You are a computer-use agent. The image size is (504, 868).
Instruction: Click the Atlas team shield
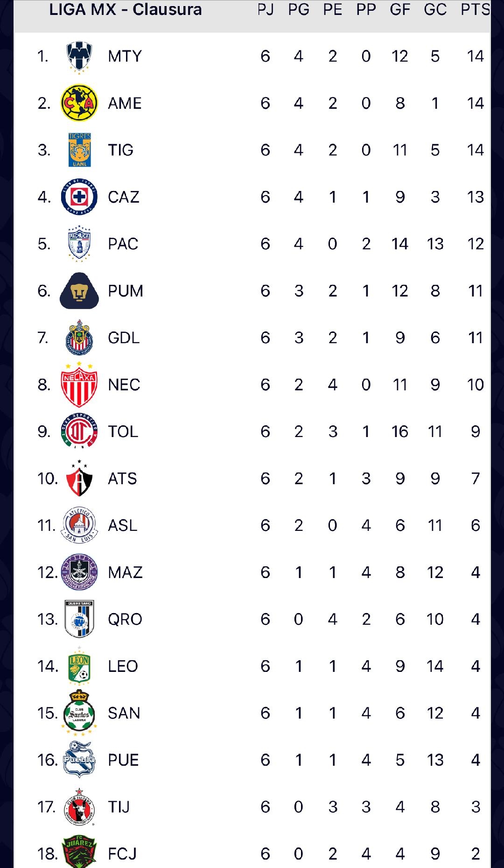tap(79, 479)
